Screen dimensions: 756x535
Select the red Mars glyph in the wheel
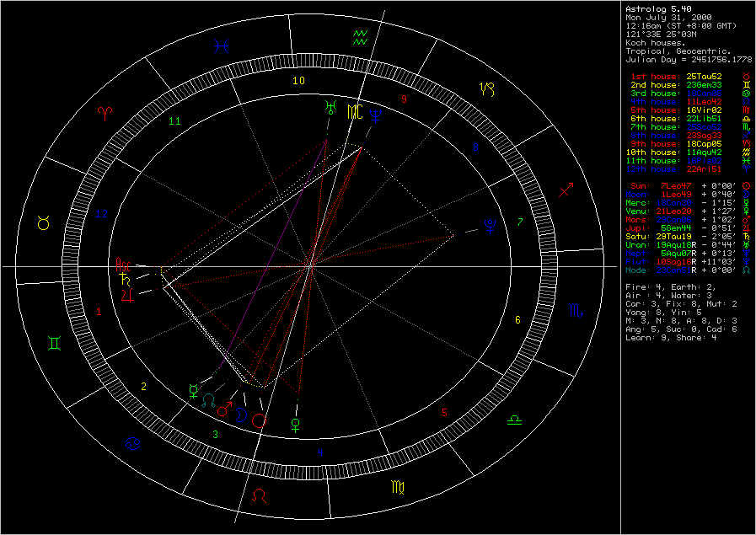(x=224, y=409)
